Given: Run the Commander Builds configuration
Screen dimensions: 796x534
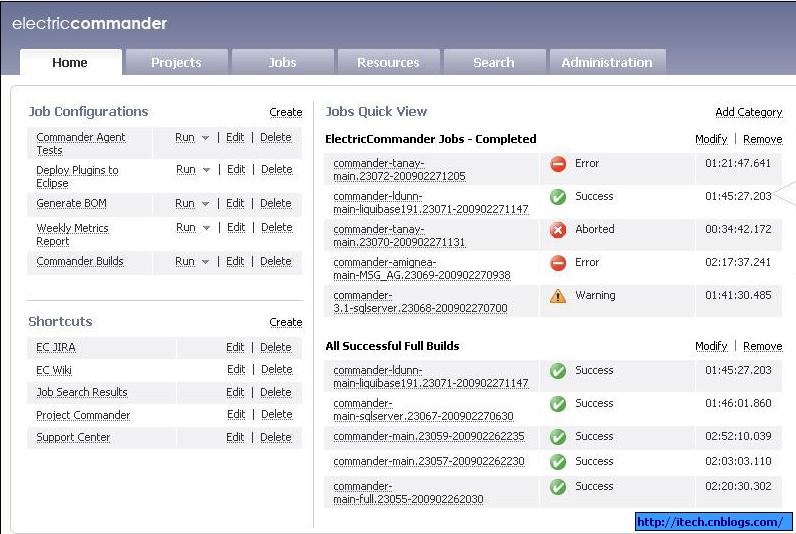Looking at the screenshot, I should coord(185,261).
